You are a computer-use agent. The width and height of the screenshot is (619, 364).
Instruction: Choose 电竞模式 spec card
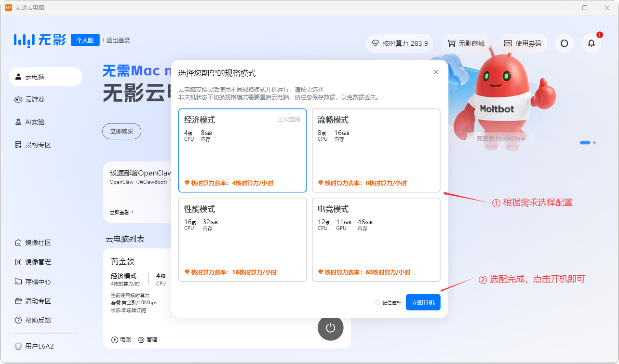pos(376,240)
